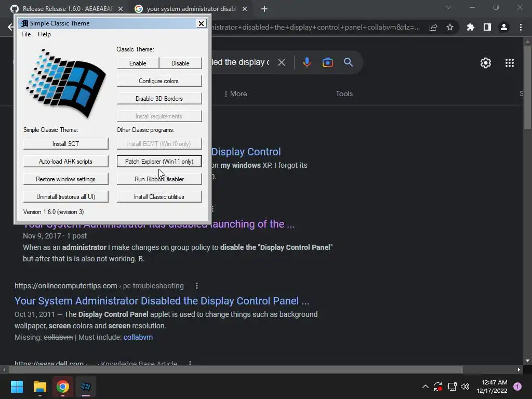Click Chrome address bar URL
The image size is (532, 399).
click(315, 27)
